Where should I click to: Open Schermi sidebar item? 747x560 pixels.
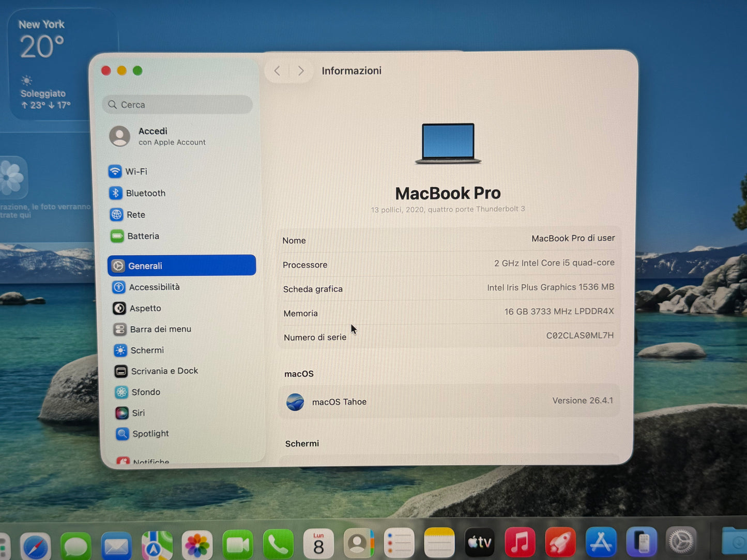coord(139,350)
